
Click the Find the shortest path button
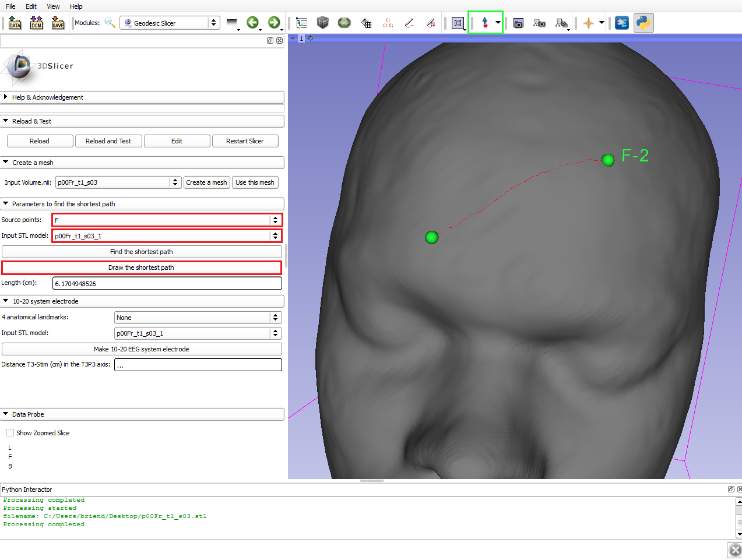142,252
